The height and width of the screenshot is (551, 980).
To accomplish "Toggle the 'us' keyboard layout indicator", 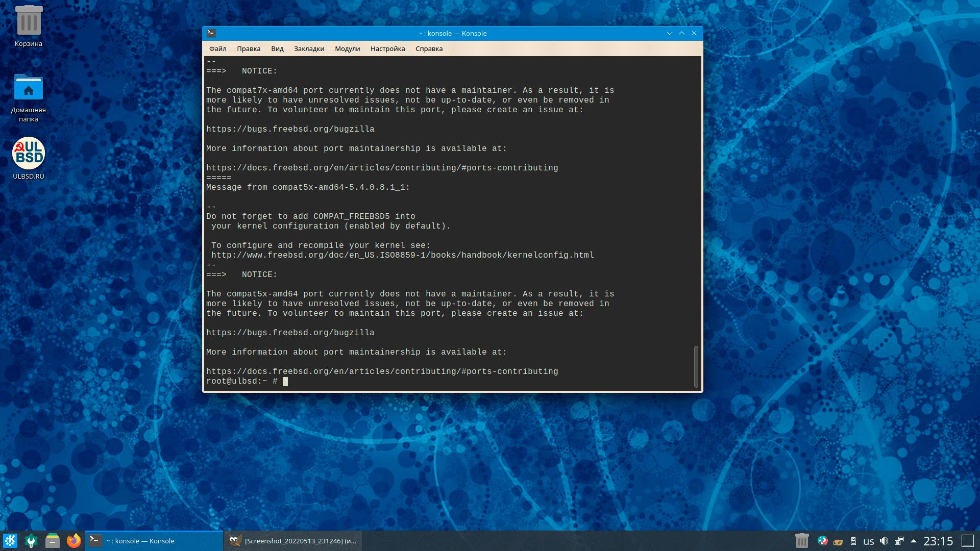I will coord(868,541).
